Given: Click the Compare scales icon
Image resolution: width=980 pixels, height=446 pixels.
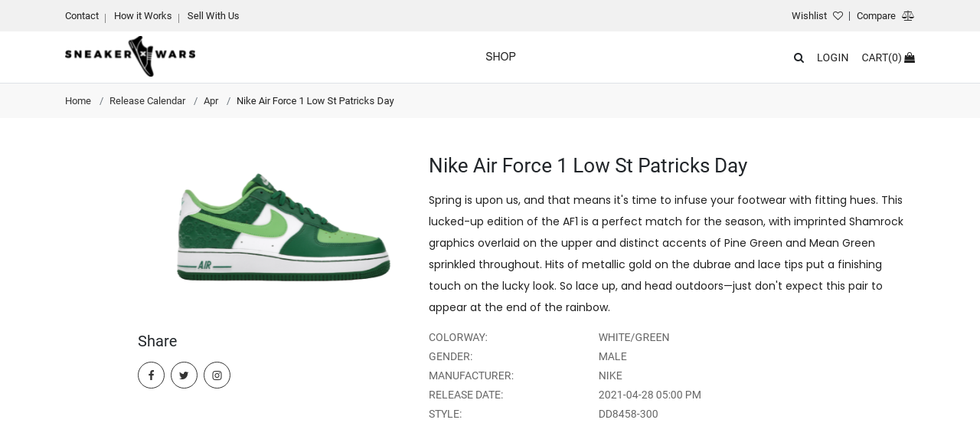Looking at the screenshot, I should (x=908, y=16).
